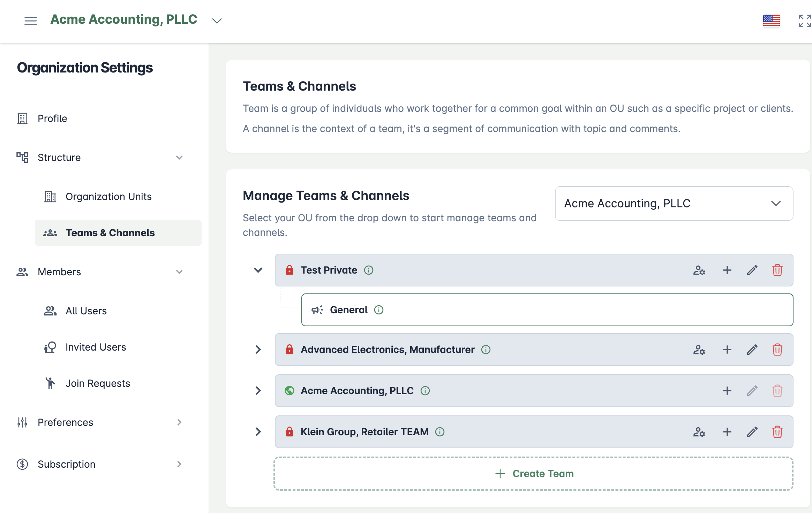Enter fullscreen mode via expand icon
The width and height of the screenshot is (812, 513).
(x=805, y=21)
